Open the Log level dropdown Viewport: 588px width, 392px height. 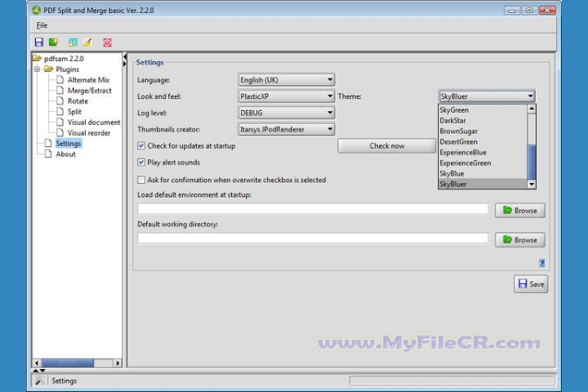click(x=286, y=113)
